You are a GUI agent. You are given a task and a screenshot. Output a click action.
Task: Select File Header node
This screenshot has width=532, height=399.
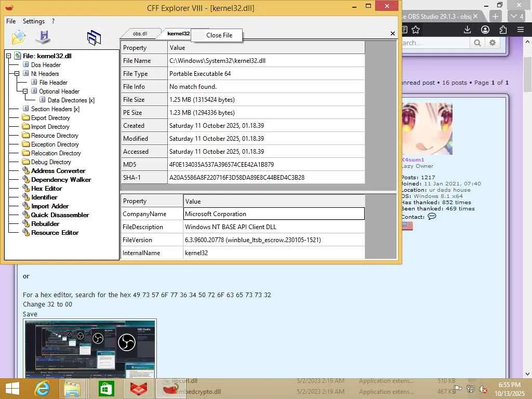click(54, 83)
